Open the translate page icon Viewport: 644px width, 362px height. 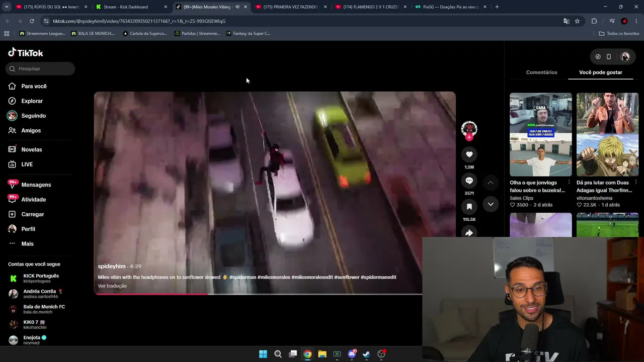567,21
